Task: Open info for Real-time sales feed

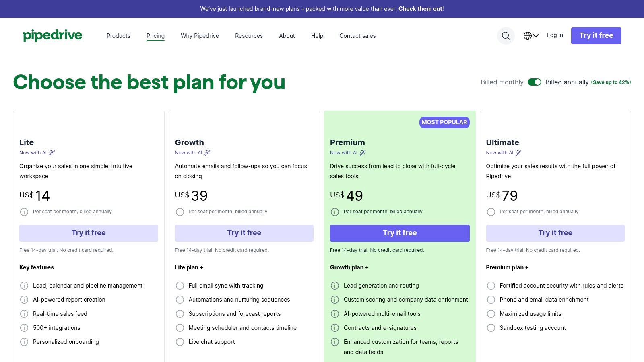Action: [24, 314]
